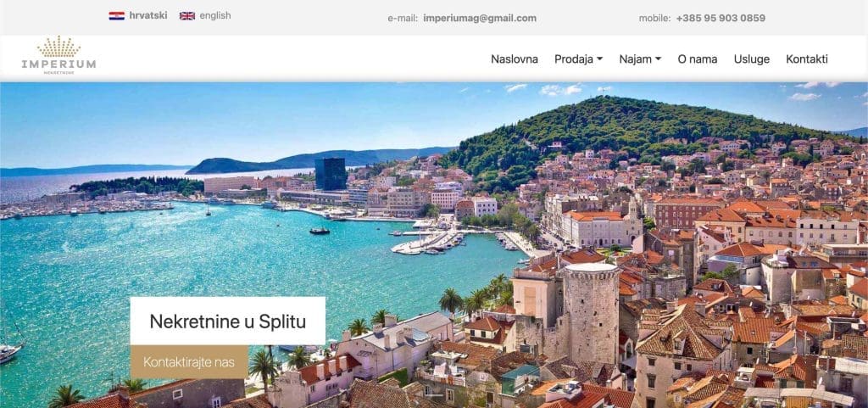Click the UK flag icon
This screenshot has width=868, height=408.
point(187,15)
